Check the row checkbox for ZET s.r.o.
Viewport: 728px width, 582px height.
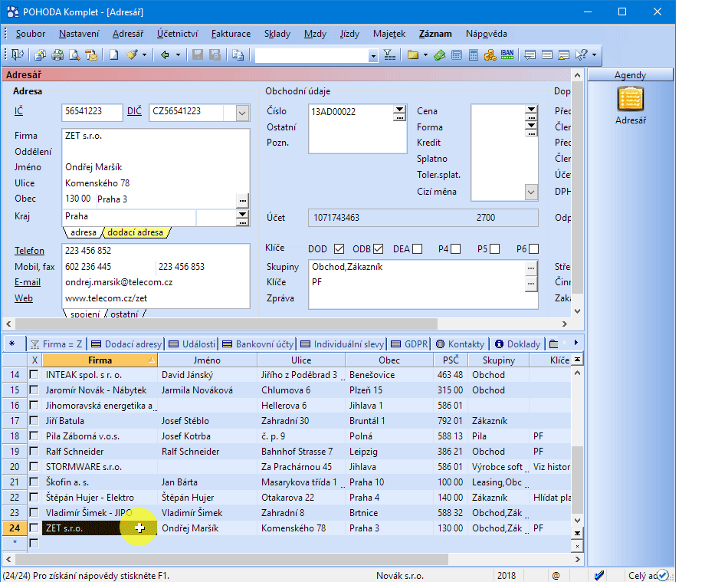pyautogui.click(x=34, y=528)
